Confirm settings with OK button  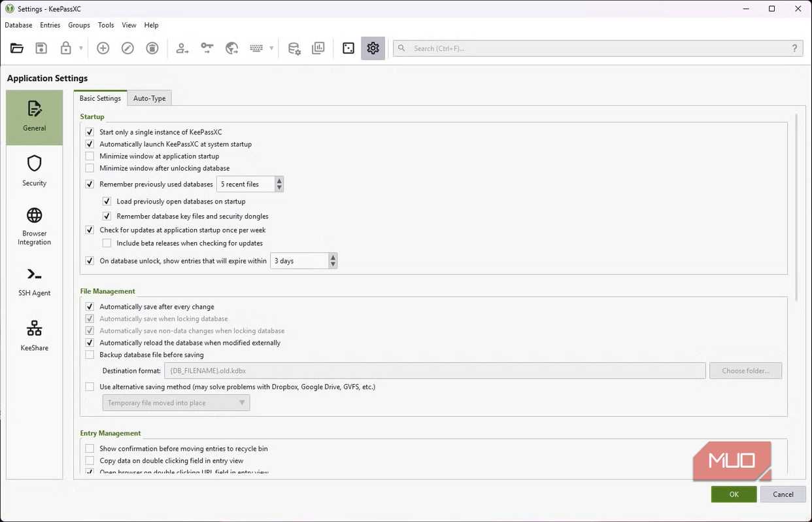coord(734,495)
